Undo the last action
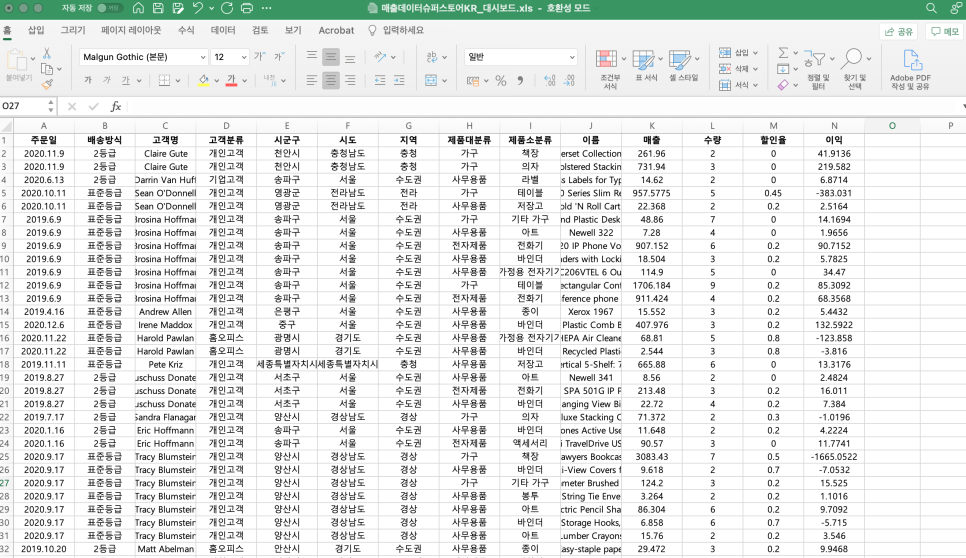966x558 pixels. point(198,8)
